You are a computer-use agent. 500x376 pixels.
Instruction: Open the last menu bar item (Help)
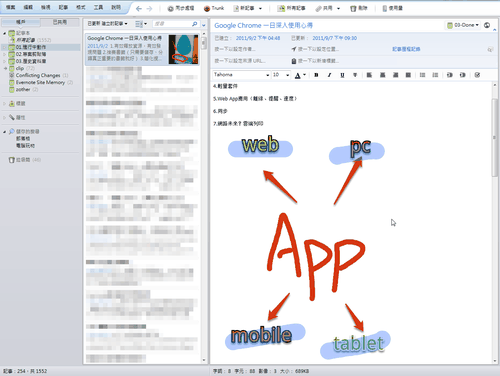pyautogui.click(x=116, y=7)
